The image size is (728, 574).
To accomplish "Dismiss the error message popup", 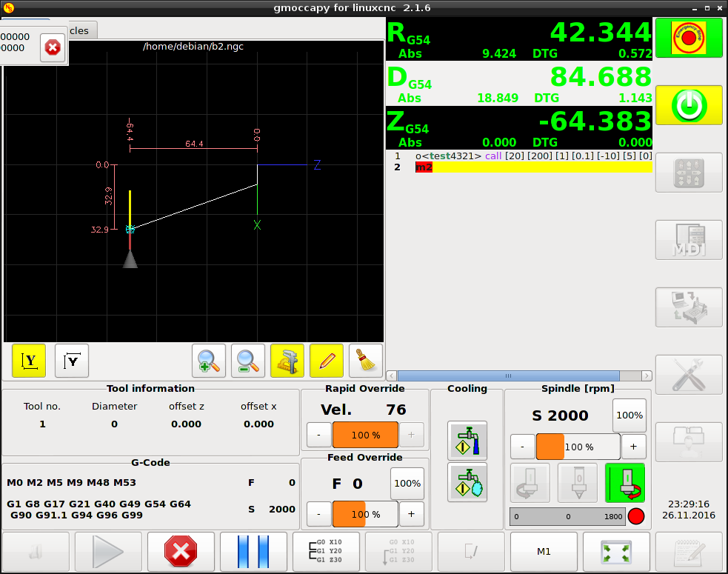I will pyautogui.click(x=53, y=47).
